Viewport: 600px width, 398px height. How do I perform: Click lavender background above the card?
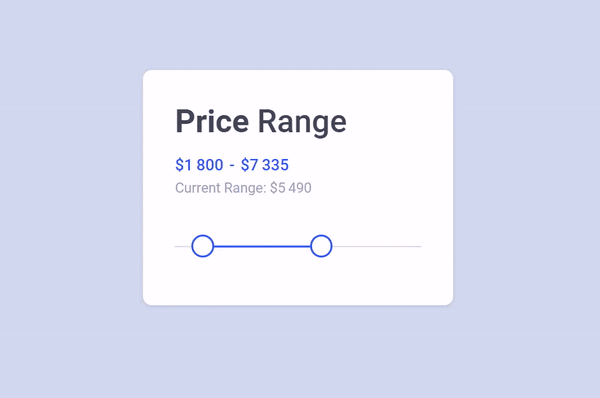[298, 34]
